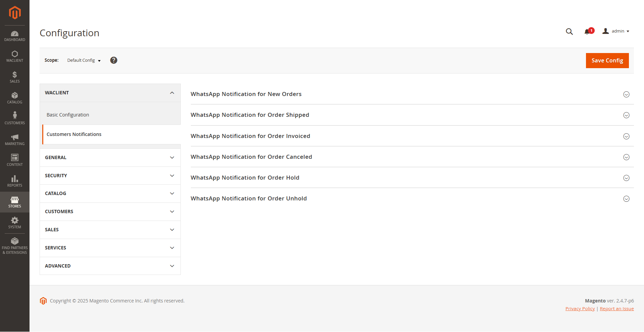The width and height of the screenshot is (644, 332).
Task: Open the admin account dropdown
Action: pyautogui.click(x=616, y=31)
